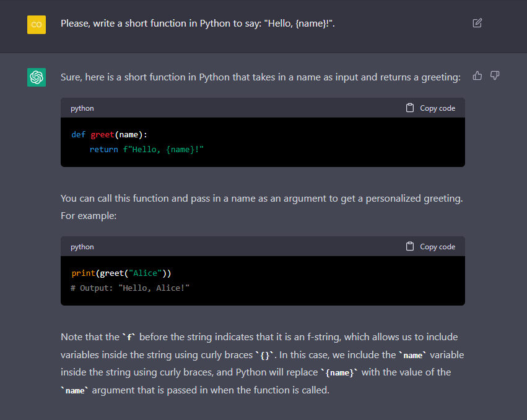The image size is (527, 420).
Task: Click the inline {name} code in note
Action: tap(339, 372)
